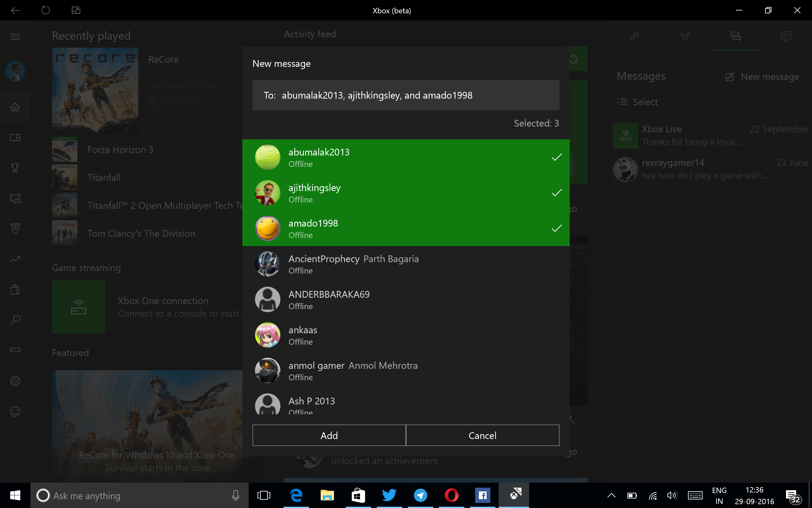Select Ash P 2013 as recipient
812x508 pixels.
(x=406, y=402)
